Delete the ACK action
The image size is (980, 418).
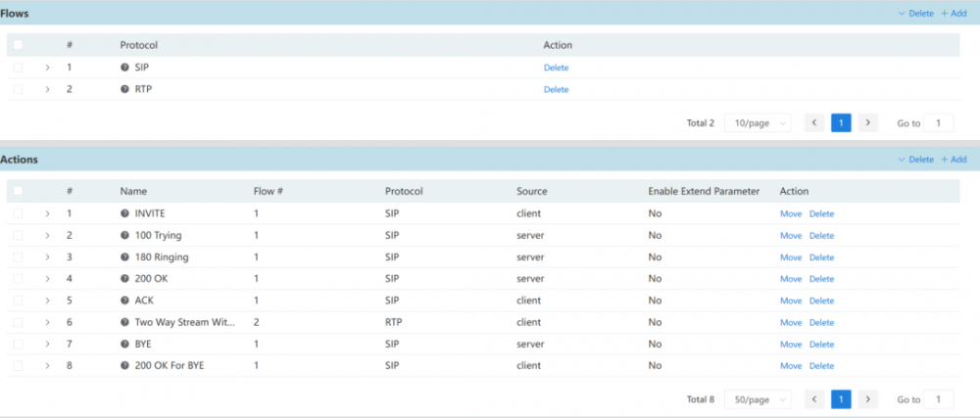[x=822, y=301]
